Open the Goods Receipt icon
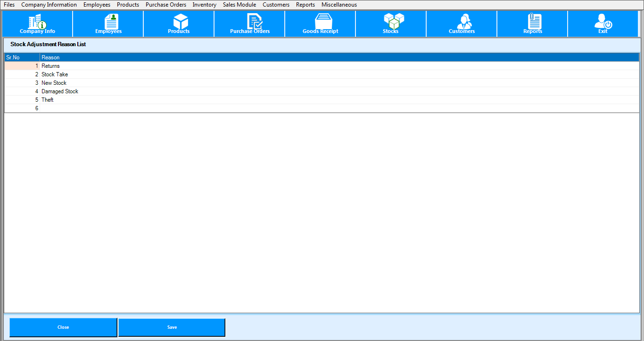This screenshot has width=644, height=341. (321, 24)
